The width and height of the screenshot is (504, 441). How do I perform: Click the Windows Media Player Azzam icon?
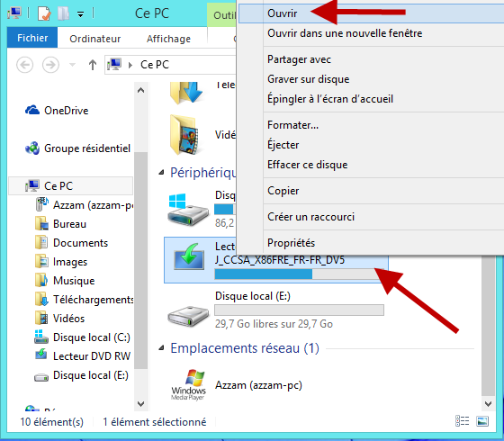(x=188, y=385)
